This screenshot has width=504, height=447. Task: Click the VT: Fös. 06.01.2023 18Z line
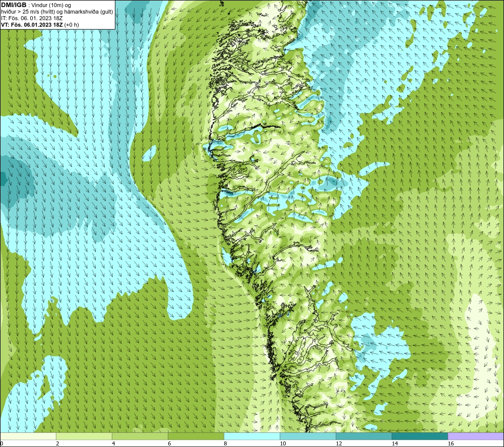40,24
